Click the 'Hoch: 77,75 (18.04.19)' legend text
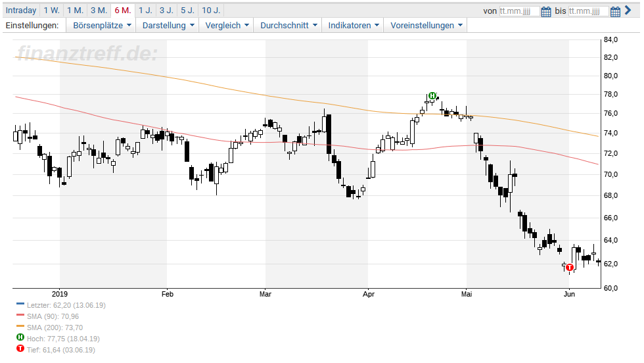 pyautogui.click(x=63, y=339)
